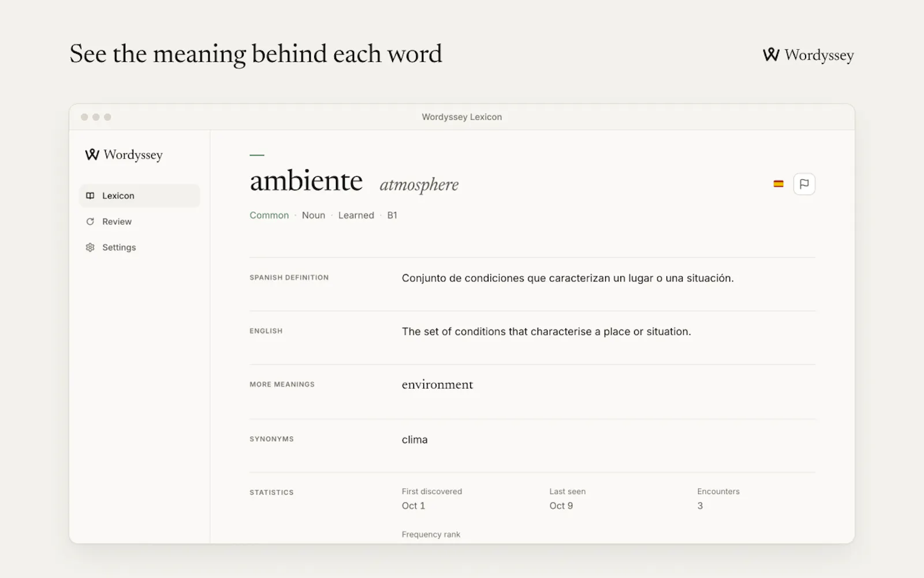The image size is (924, 578).
Task: Click the 'SYNONYMS' label
Action: point(271,439)
